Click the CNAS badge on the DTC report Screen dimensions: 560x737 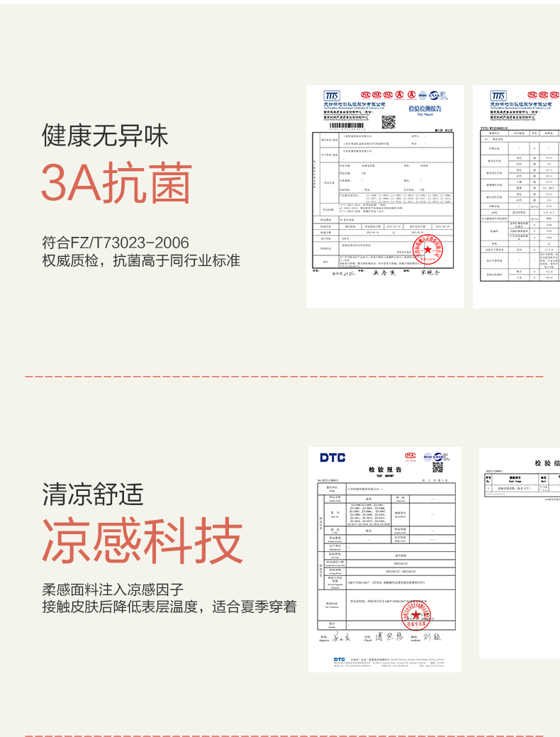coord(437,456)
